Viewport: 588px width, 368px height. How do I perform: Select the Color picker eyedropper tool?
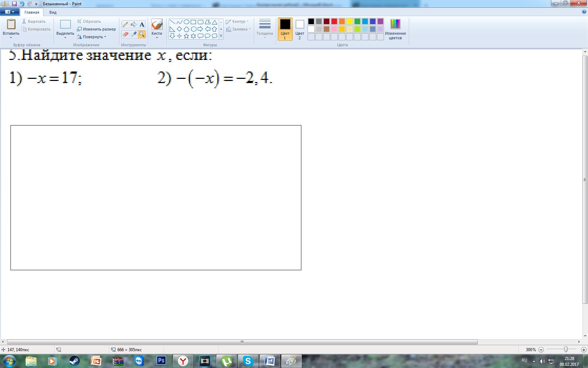(x=133, y=34)
